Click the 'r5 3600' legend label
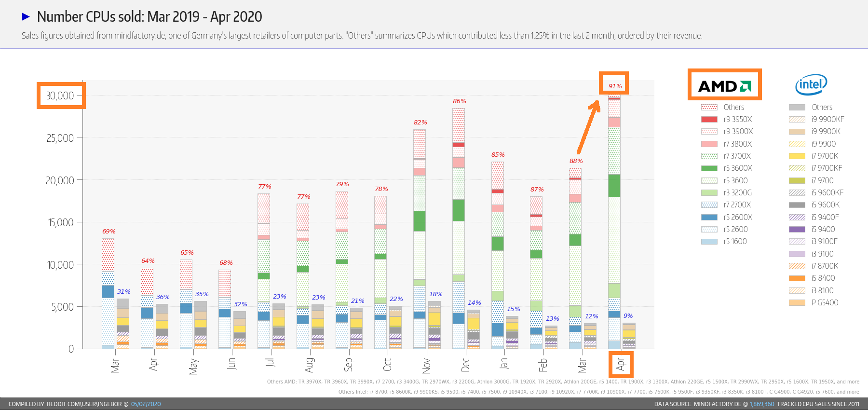This screenshot has width=868, height=410. 735,181
